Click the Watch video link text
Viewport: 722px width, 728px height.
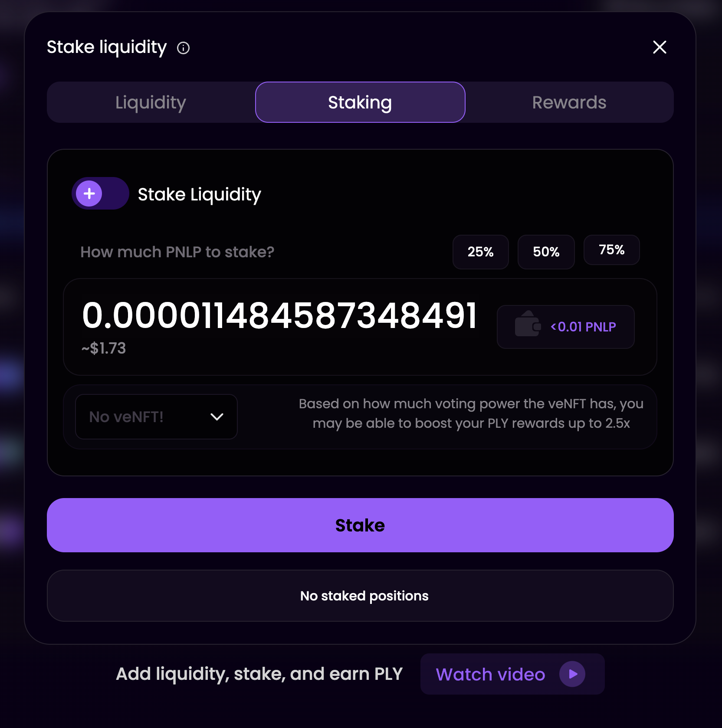point(490,675)
